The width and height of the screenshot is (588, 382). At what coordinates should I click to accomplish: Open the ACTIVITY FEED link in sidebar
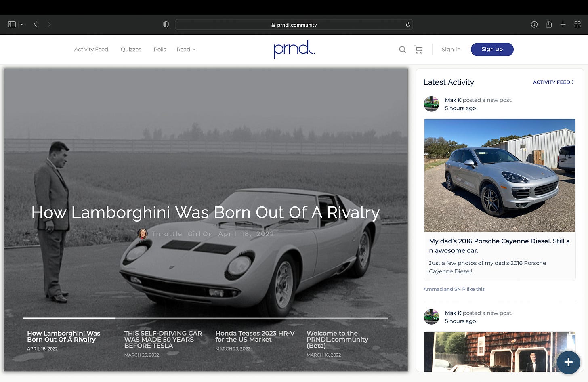[x=554, y=82]
